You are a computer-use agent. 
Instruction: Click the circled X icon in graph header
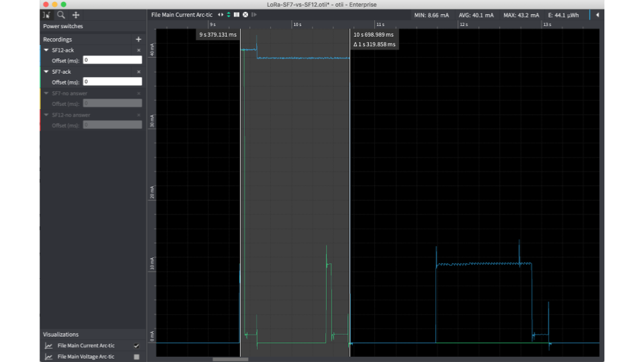click(x=246, y=15)
